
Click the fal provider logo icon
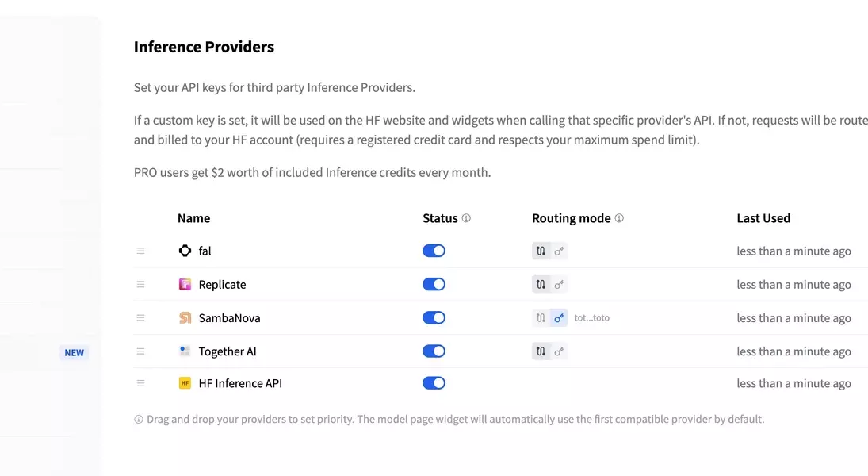[x=185, y=251]
